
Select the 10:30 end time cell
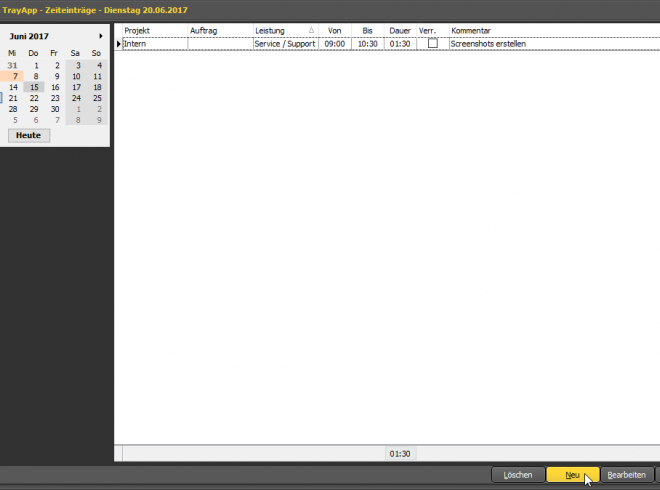pos(368,44)
